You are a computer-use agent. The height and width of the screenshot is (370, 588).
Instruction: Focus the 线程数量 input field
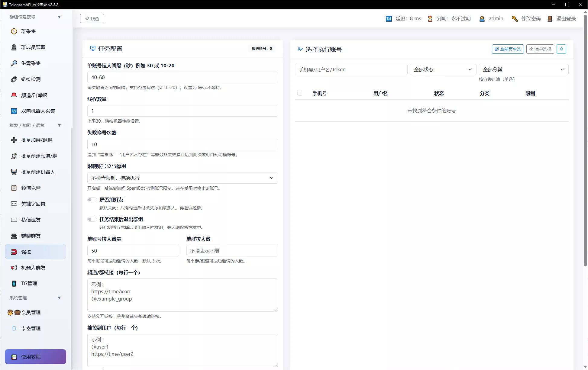183,111
